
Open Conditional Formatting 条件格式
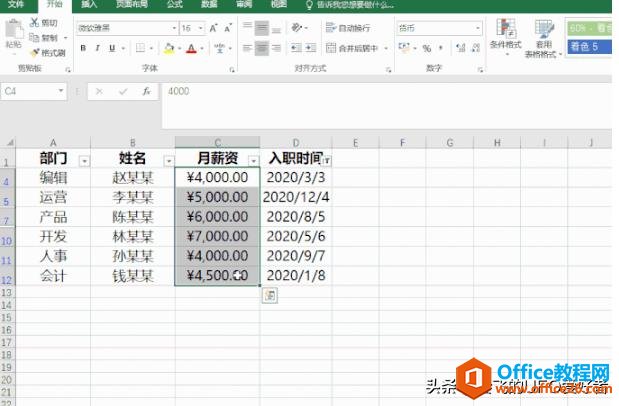tap(505, 36)
